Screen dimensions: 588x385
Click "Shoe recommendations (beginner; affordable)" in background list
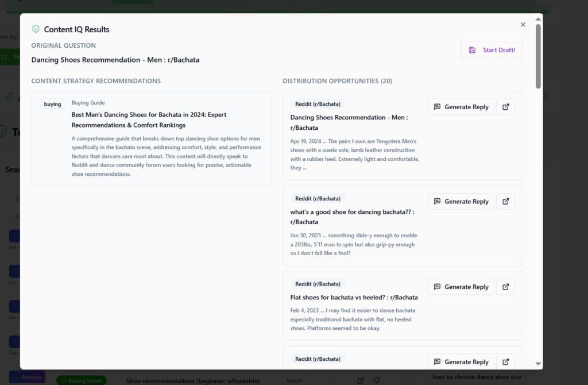tap(193, 381)
